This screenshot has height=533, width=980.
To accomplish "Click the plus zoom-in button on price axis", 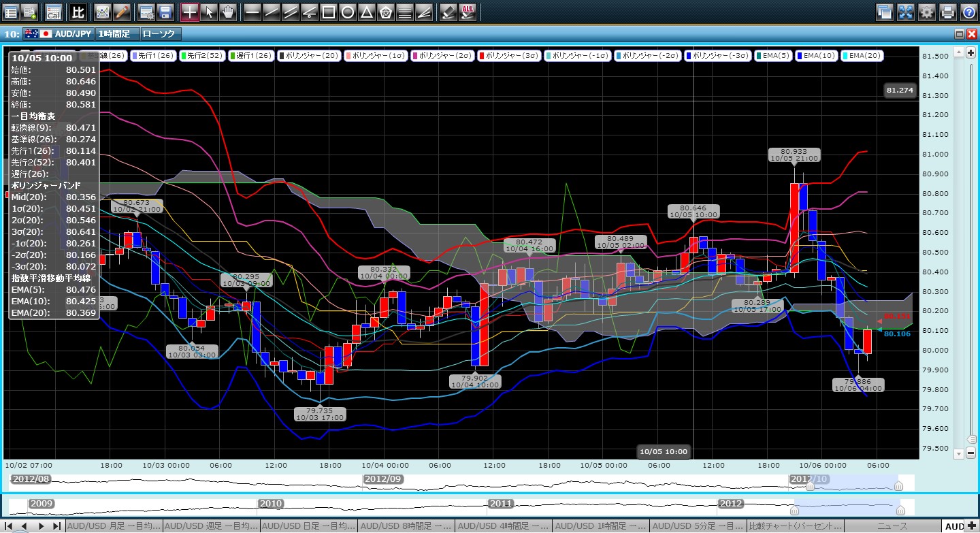I will 970,52.
